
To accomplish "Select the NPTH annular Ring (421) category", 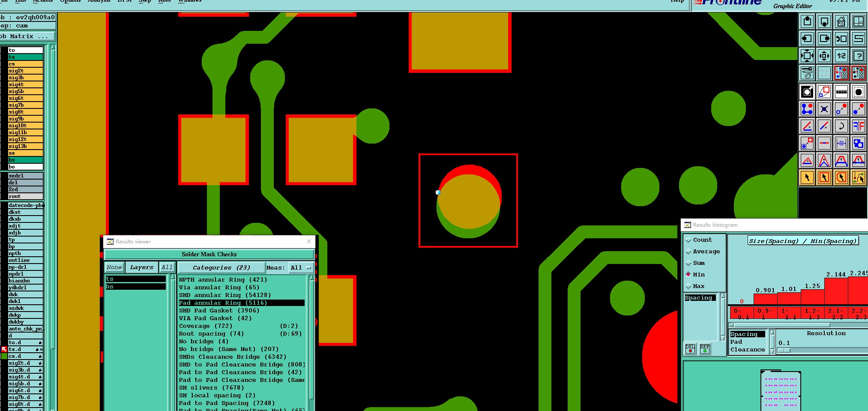I will [242, 280].
